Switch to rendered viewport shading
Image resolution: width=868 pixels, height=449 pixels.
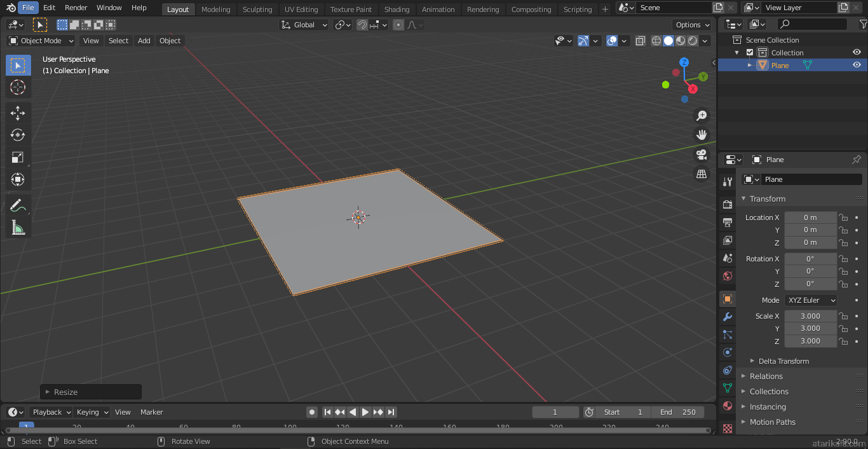pyautogui.click(x=693, y=41)
